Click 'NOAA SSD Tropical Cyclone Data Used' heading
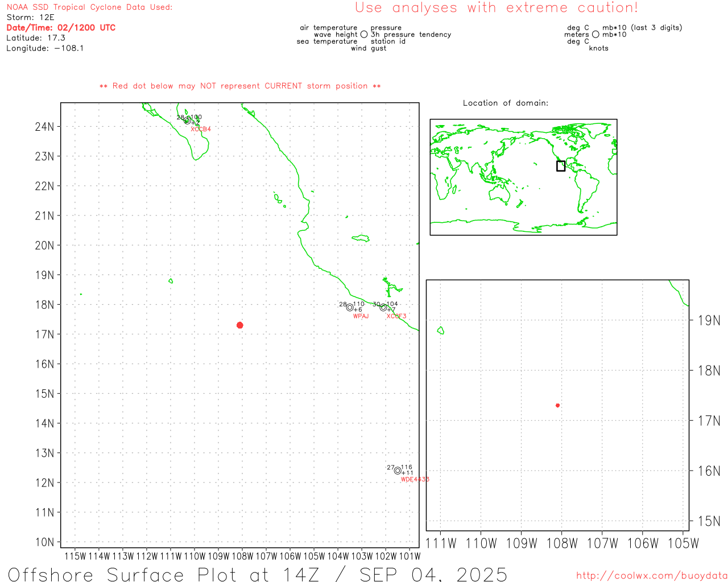The height and width of the screenshot is (582, 728). (89, 7)
